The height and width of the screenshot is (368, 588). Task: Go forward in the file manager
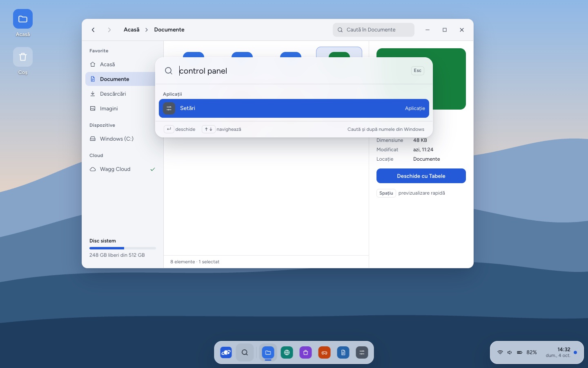pos(109,30)
